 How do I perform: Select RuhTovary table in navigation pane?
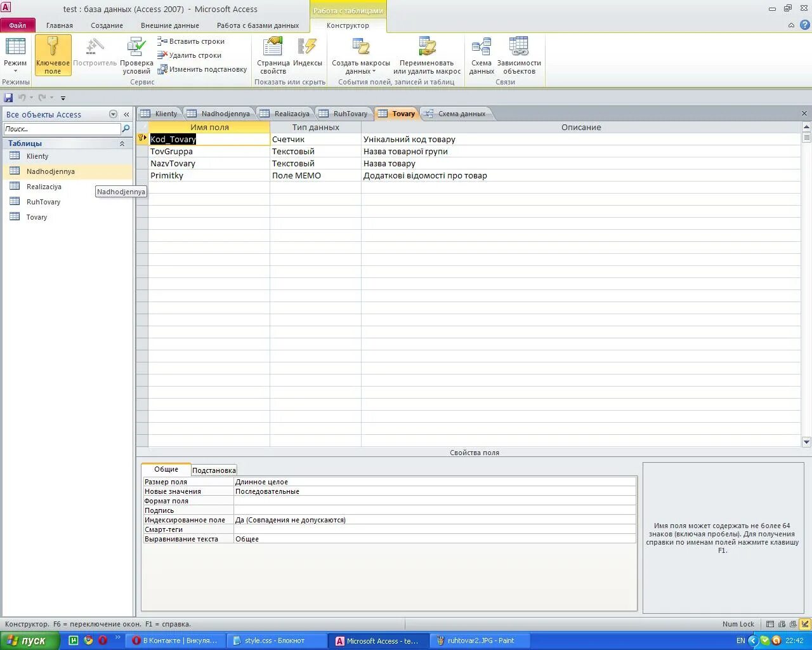pyautogui.click(x=68, y=202)
